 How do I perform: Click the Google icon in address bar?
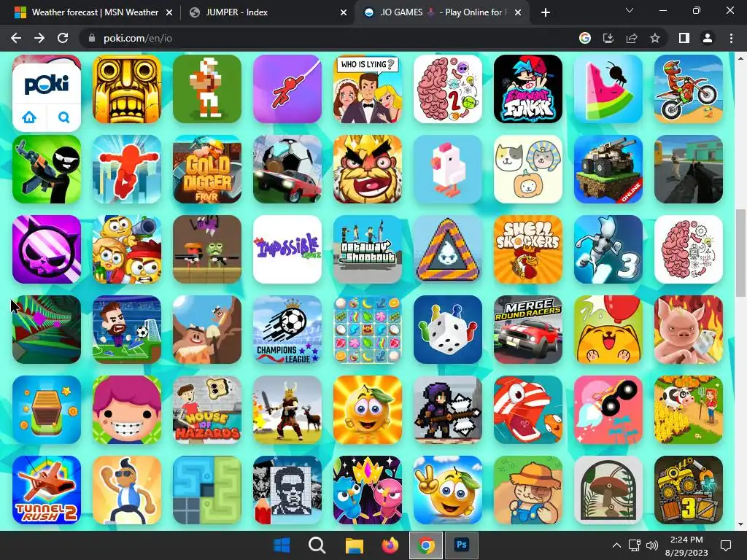coord(584,38)
